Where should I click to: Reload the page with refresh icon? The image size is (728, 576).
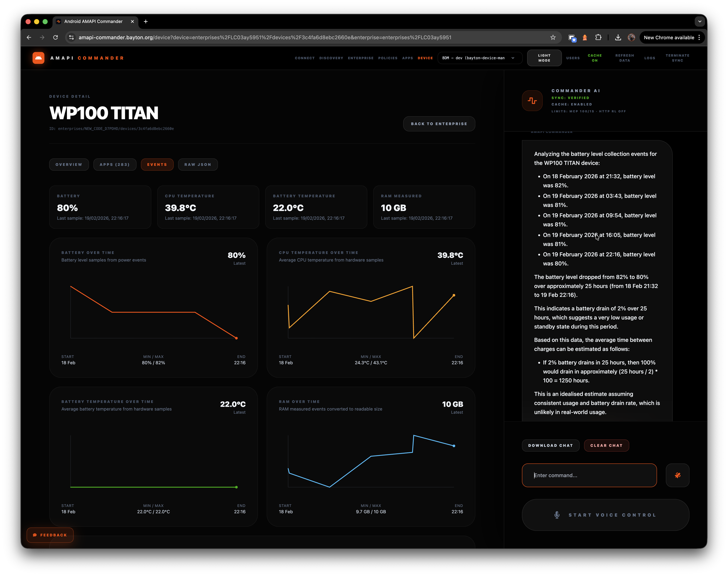56,37
